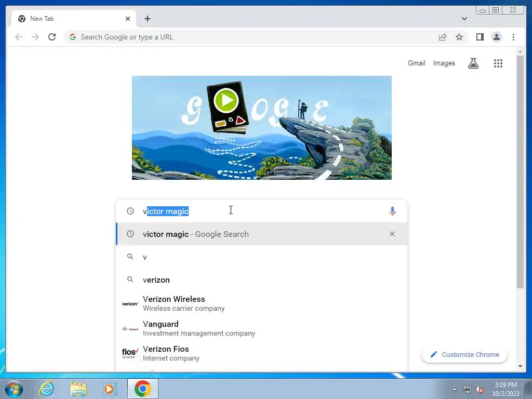
Task: Click the muted volume tray icon
Action: [480, 390]
